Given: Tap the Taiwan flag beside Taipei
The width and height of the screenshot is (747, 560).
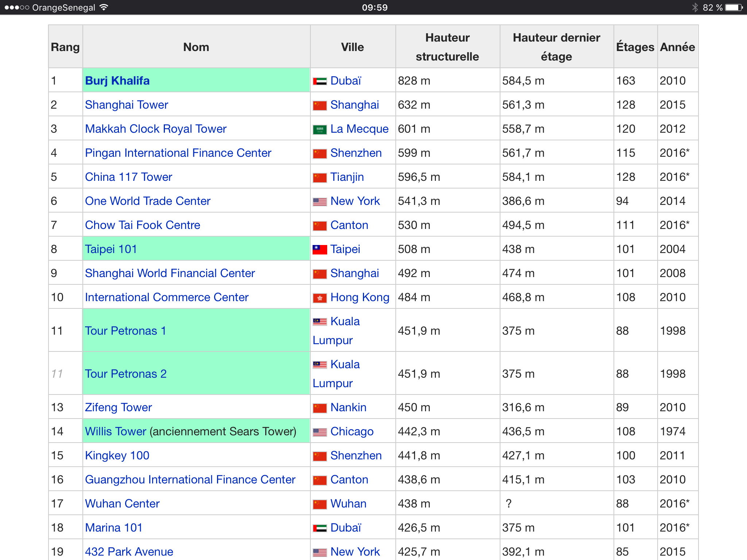Looking at the screenshot, I should click(320, 250).
